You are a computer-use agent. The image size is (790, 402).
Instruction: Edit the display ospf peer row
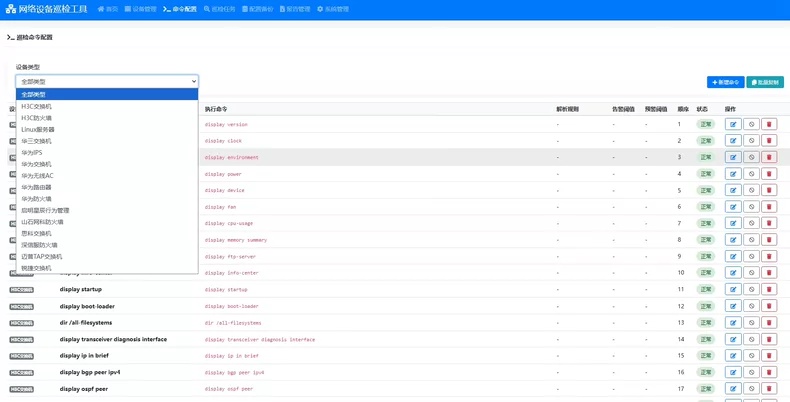click(x=733, y=389)
